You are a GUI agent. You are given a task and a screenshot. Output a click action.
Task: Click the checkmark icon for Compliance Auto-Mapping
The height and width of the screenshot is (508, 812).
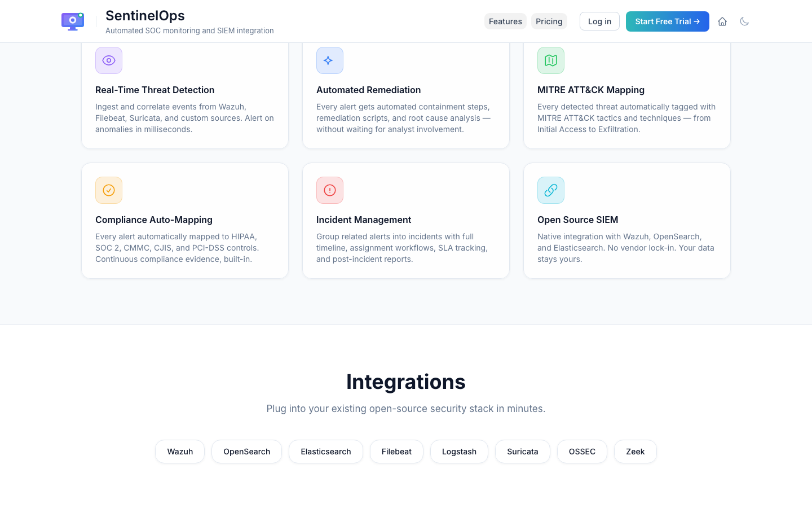point(109,190)
